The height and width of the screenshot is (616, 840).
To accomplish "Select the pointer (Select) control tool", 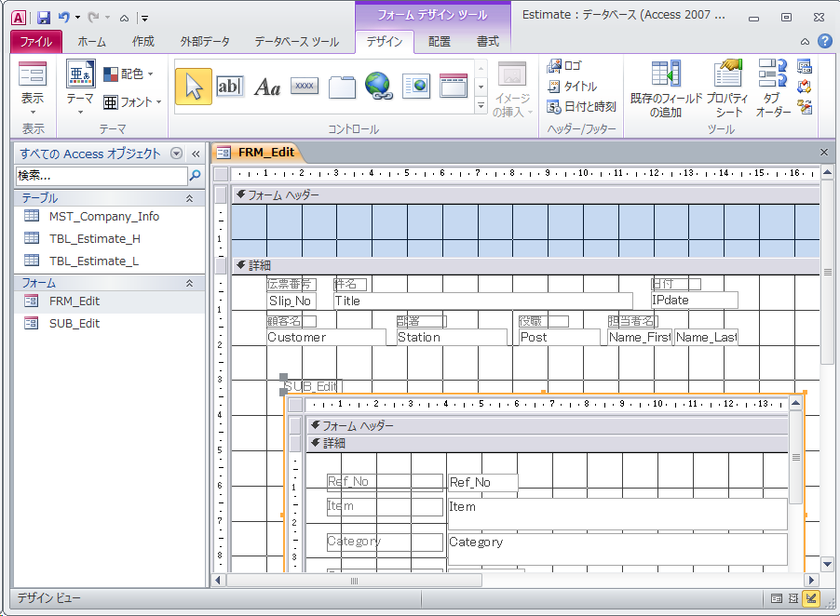I will coord(194,87).
